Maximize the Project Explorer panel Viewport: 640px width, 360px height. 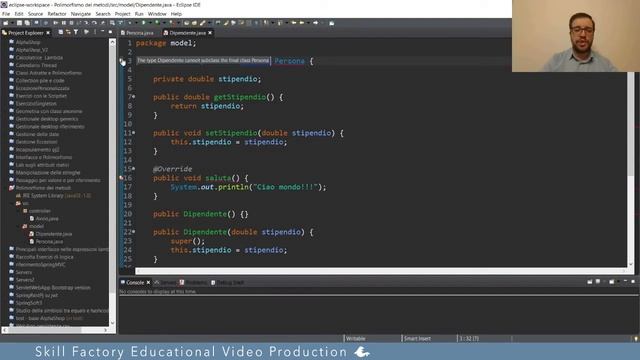(110, 32)
